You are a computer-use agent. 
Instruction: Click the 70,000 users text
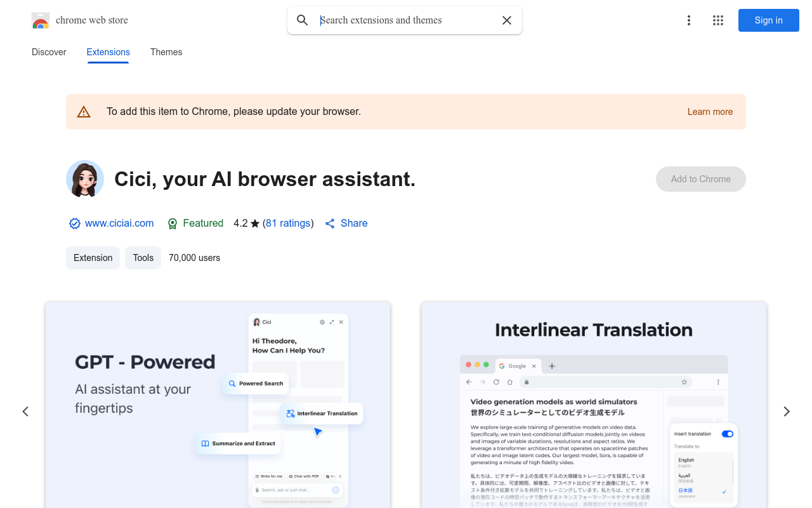(194, 258)
